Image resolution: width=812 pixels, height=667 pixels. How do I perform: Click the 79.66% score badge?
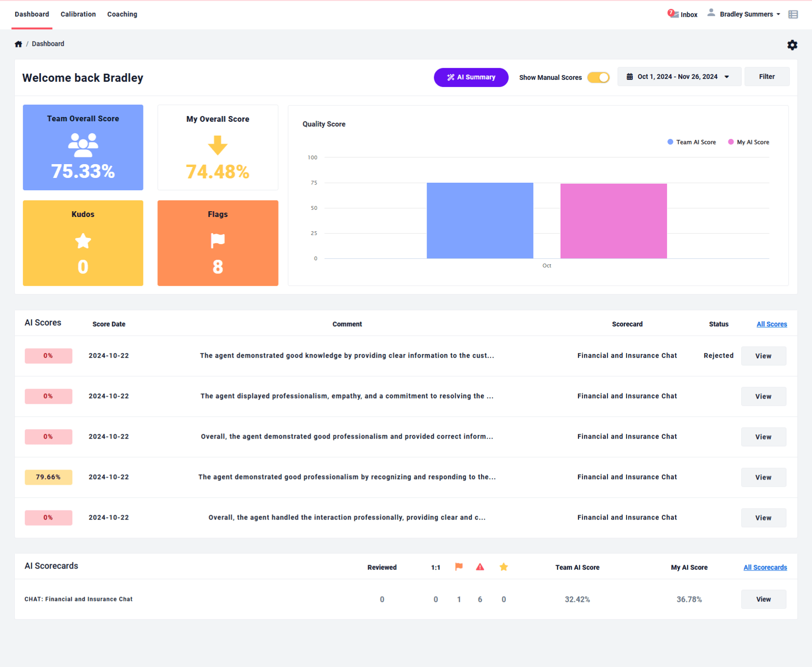pos(48,477)
